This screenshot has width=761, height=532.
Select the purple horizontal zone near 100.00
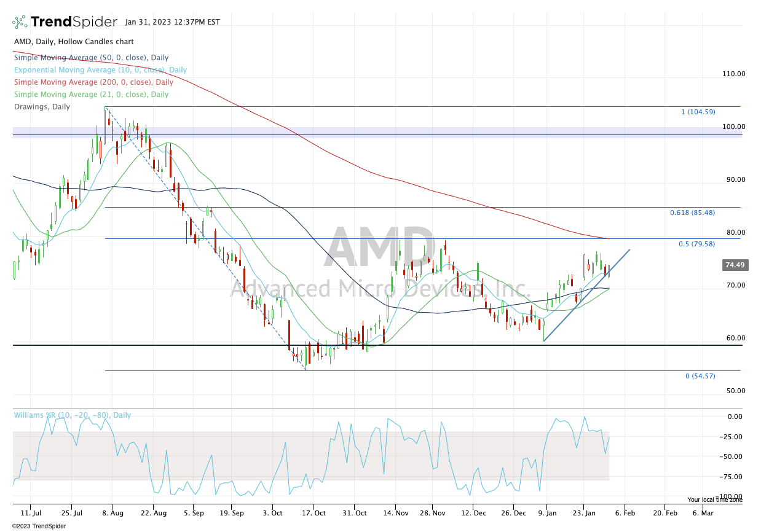click(377, 132)
